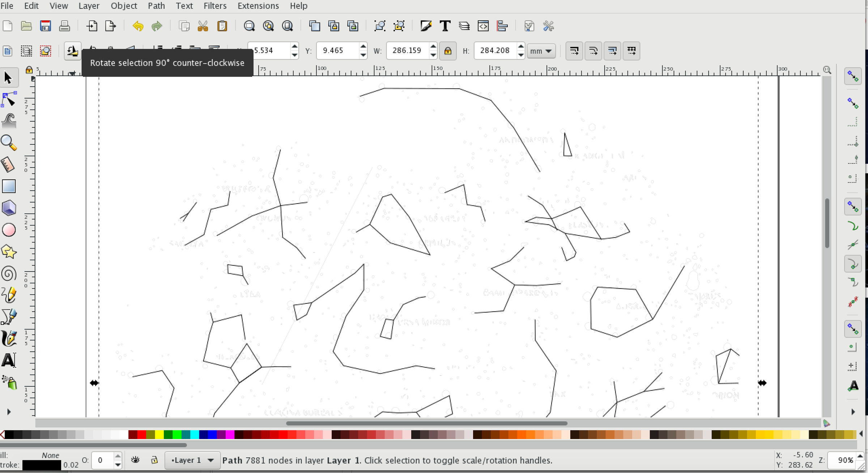868x473 pixels.
Task: Toggle the ruler guide lock icon
Action: 29,70
